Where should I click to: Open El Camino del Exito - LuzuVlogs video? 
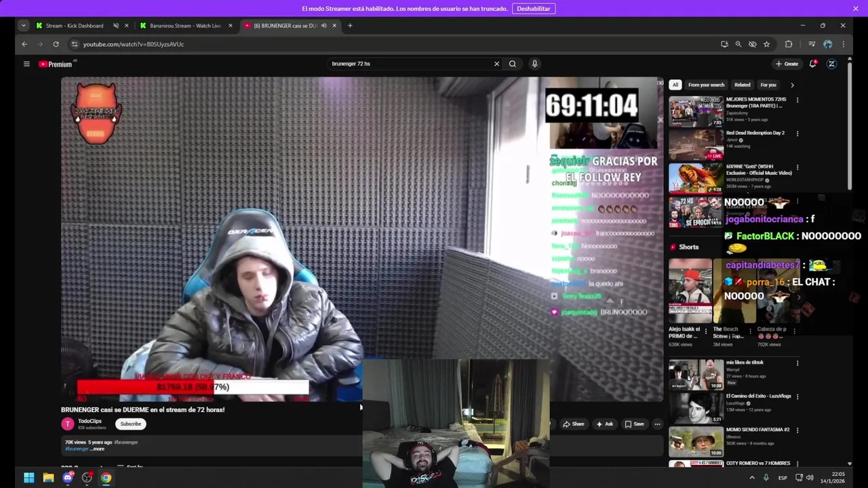696,408
